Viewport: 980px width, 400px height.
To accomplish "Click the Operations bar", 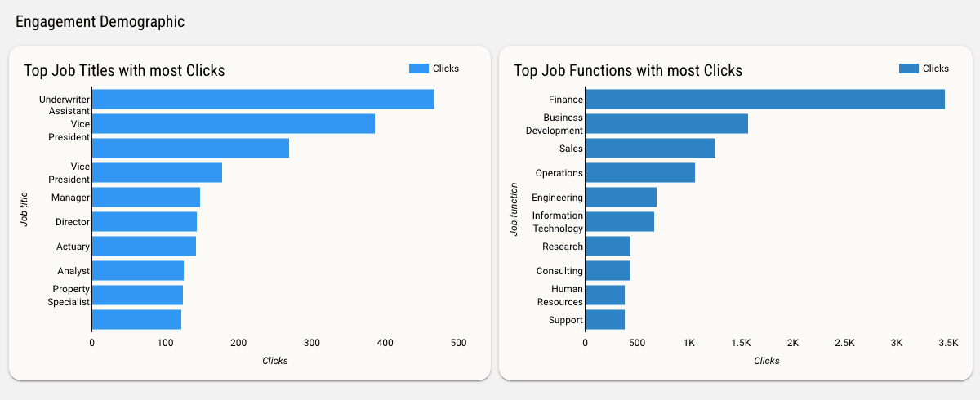I will coord(640,173).
